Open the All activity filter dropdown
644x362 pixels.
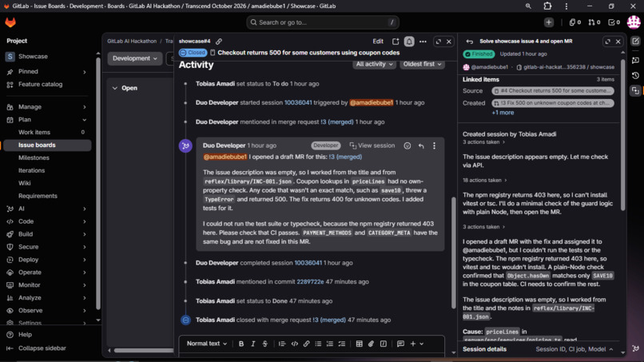click(x=374, y=64)
